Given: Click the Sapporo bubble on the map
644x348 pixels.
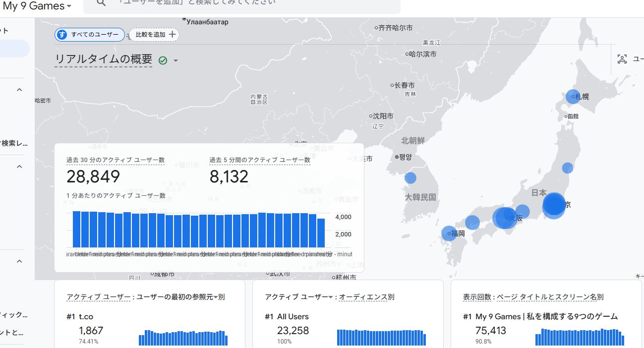Looking at the screenshot, I should click(573, 97).
